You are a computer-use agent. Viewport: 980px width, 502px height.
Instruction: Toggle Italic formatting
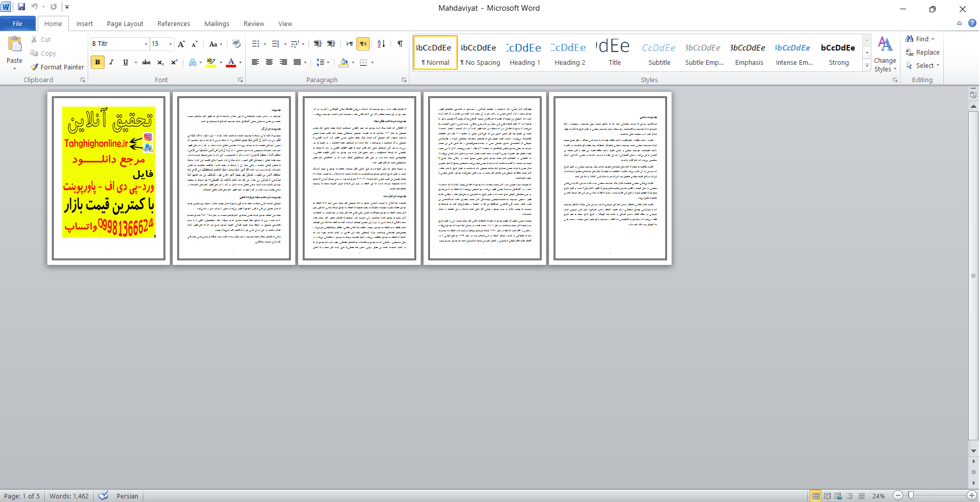click(x=111, y=62)
